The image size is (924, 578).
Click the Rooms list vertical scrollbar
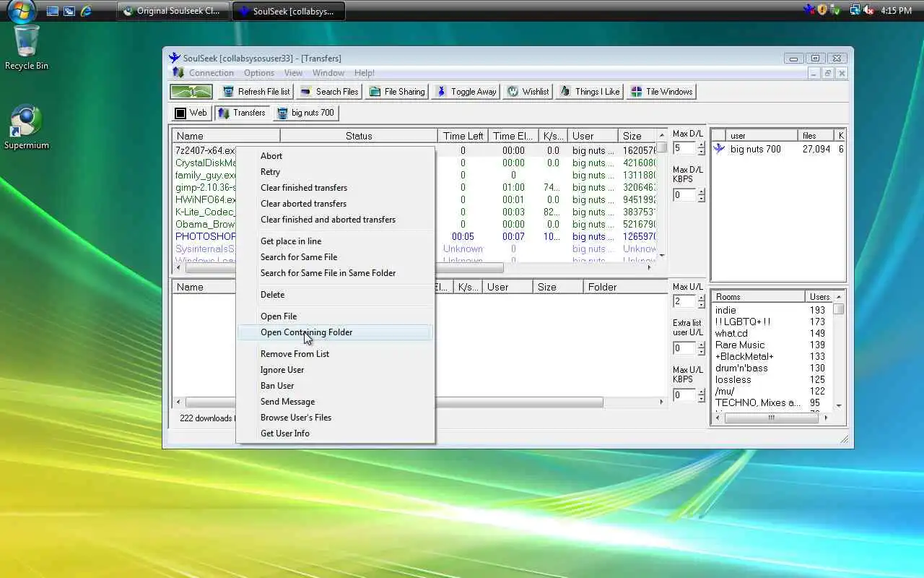pos(839,351)
